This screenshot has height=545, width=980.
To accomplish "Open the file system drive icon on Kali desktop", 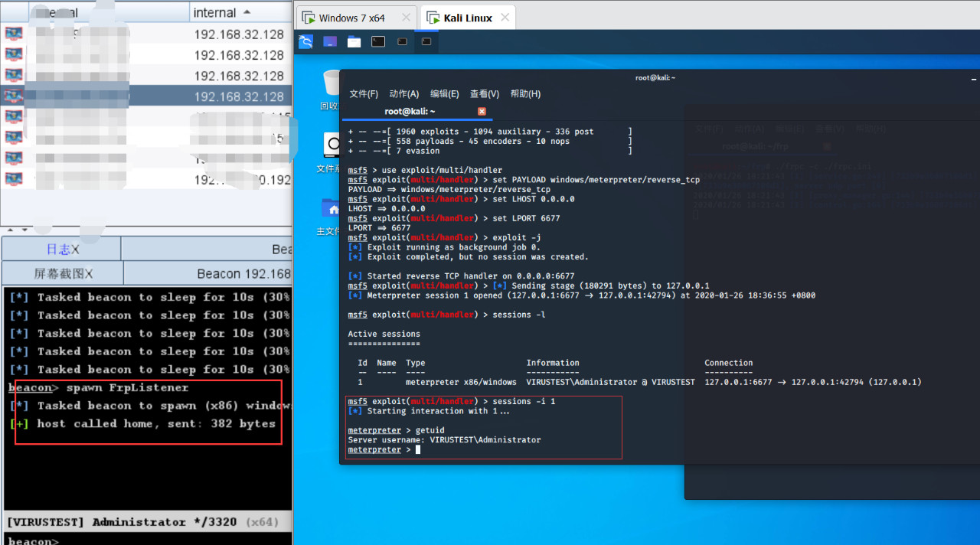I will (x=332, y=145).
